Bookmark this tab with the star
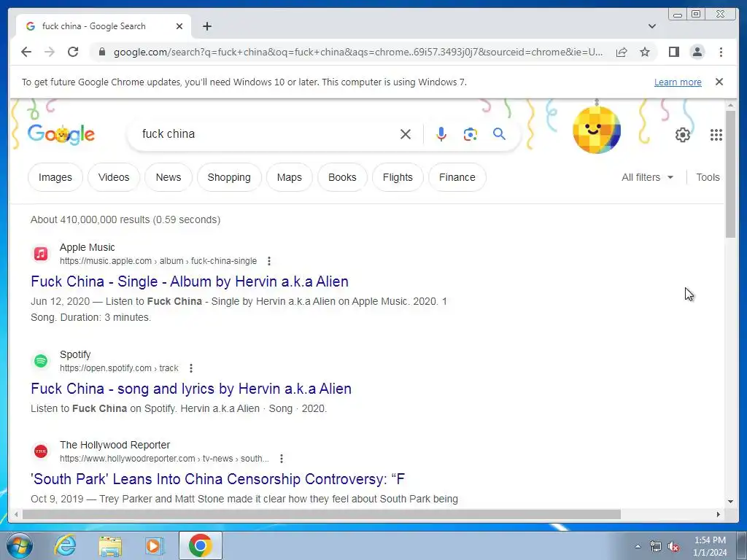The image size is (747, 560). coord(645,52)
